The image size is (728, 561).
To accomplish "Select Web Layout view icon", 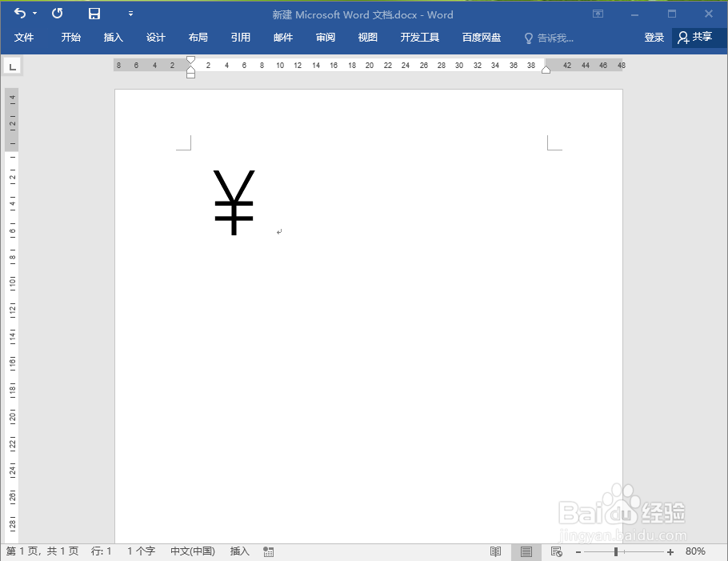I will pos(556,551).
